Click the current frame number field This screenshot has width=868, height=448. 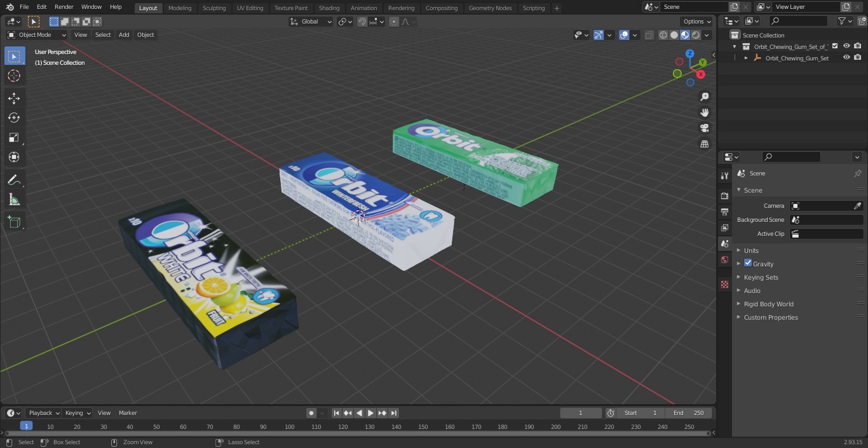point(581,413)
